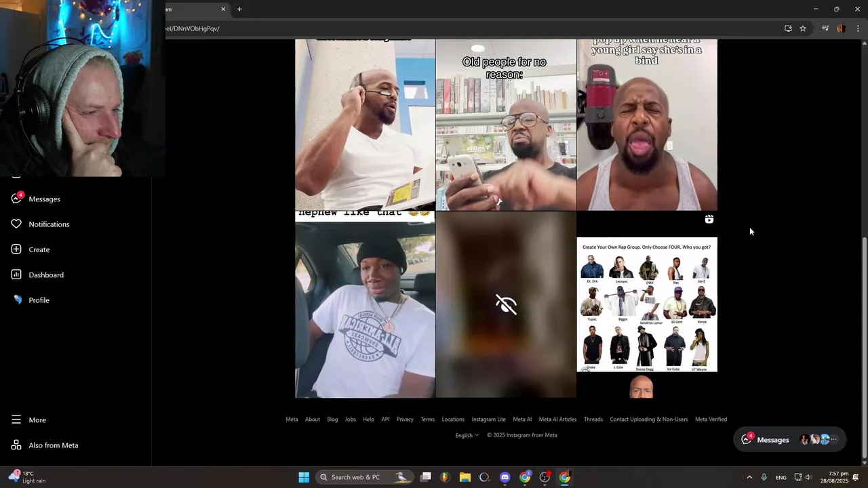Open the Locations footer link
This screenshot has width=868, height=488.
coord(453,419)
